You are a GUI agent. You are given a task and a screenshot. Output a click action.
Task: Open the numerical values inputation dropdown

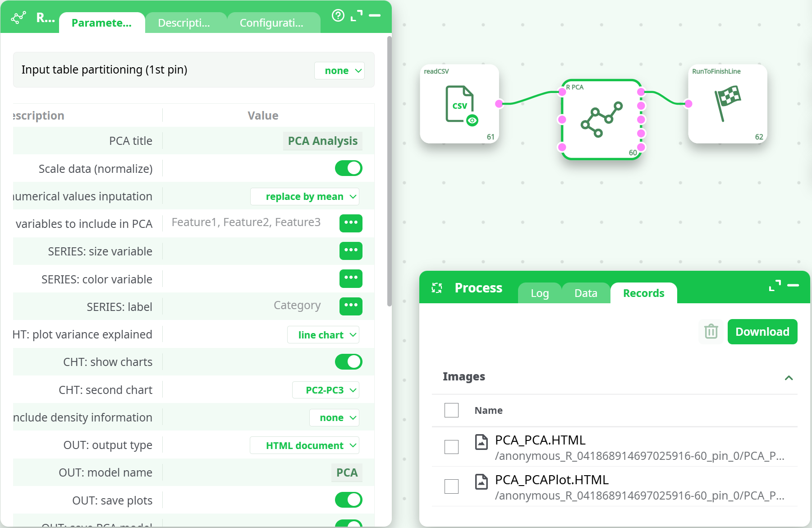(x=304, y=196)
